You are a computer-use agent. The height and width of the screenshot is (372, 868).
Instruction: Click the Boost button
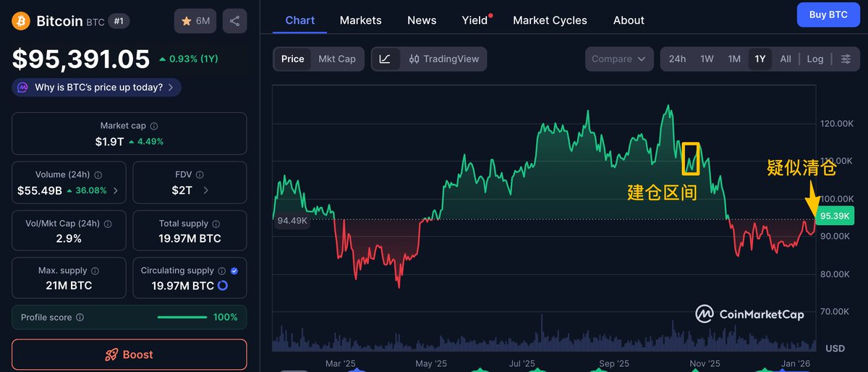[x=129, y=355]
